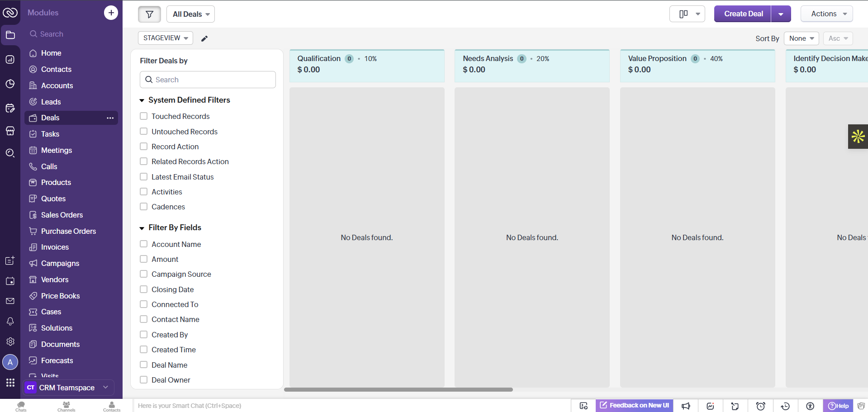This screenshot has width=868, height=412.
Task: Open the Deals three-dot options menu
Action: (110, 118)
